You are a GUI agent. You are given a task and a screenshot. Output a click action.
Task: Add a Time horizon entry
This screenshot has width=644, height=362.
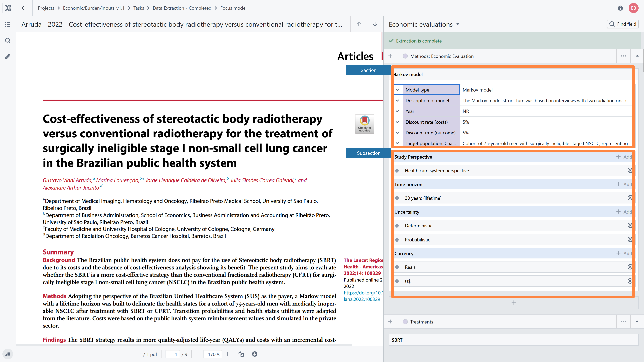[x=624, y=184]
